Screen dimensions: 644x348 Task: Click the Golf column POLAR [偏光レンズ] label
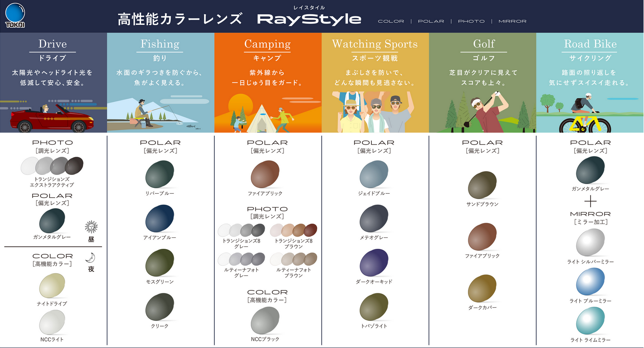click(482, 146)
